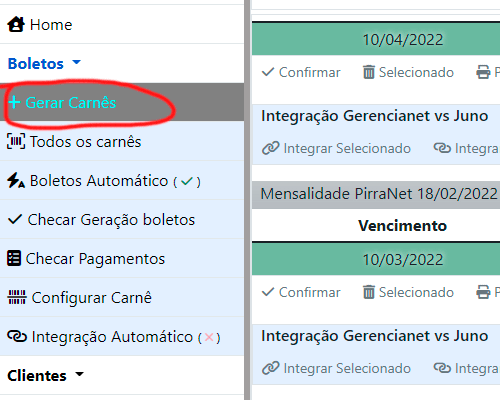This screenshot has width=500, height=400.
Task: Collapse the Boletos dropdown arrow
Action: pos(77,62)
